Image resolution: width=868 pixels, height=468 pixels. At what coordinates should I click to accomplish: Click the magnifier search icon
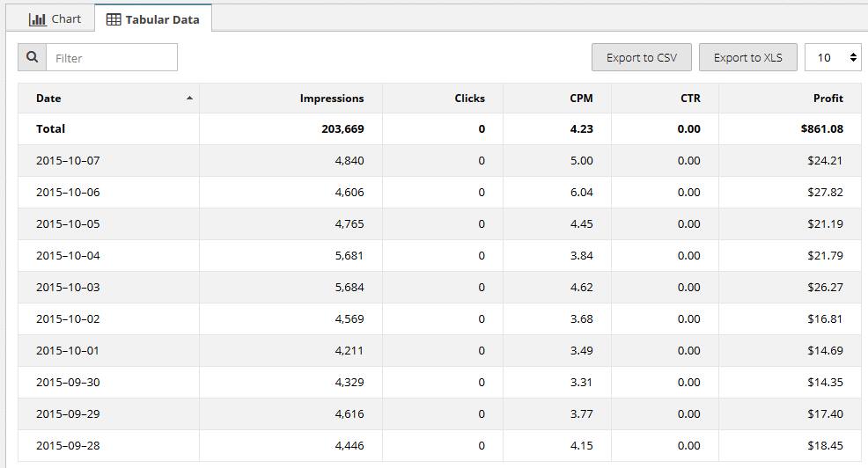(32, 57)
